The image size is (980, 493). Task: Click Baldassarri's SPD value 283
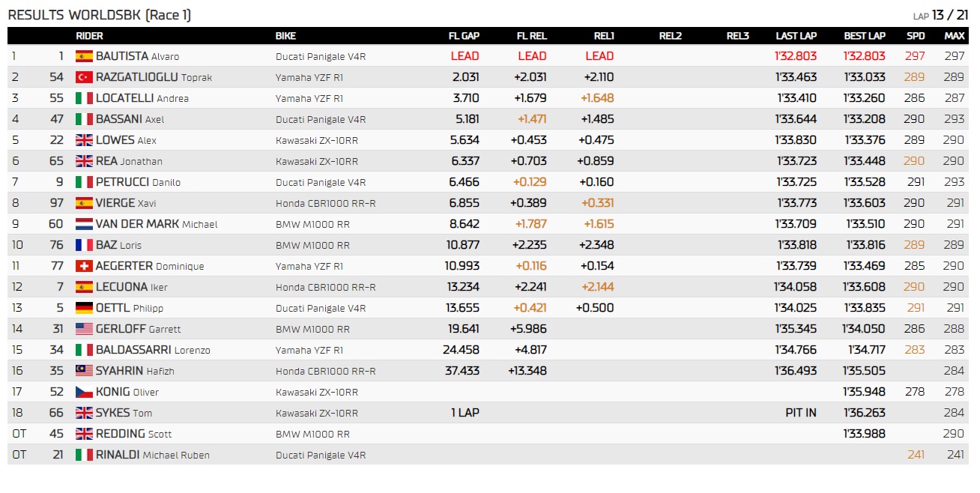[915, 350]
